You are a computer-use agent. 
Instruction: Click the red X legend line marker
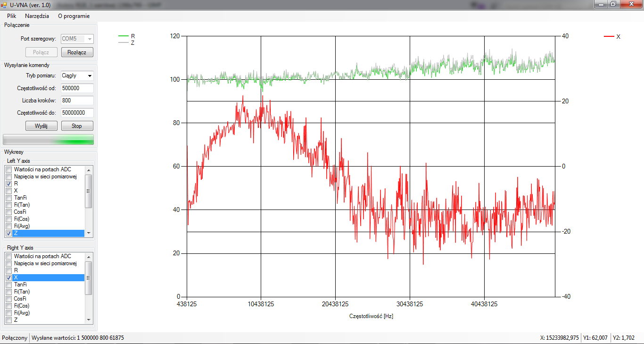pos(609,36)
